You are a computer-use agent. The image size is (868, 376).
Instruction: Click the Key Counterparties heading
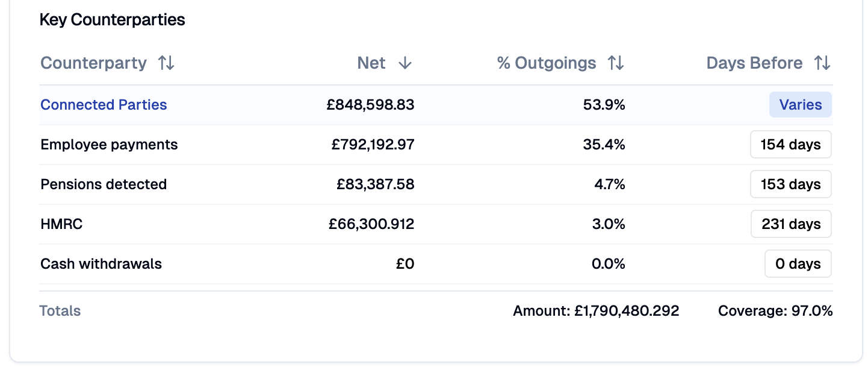click(x=112, y=19)
